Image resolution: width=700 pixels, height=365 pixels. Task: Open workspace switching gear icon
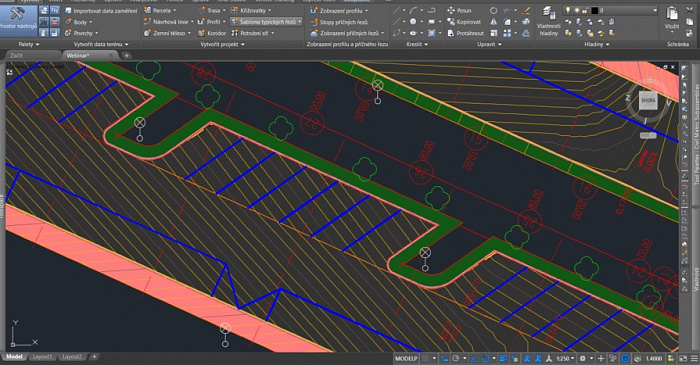583,358
